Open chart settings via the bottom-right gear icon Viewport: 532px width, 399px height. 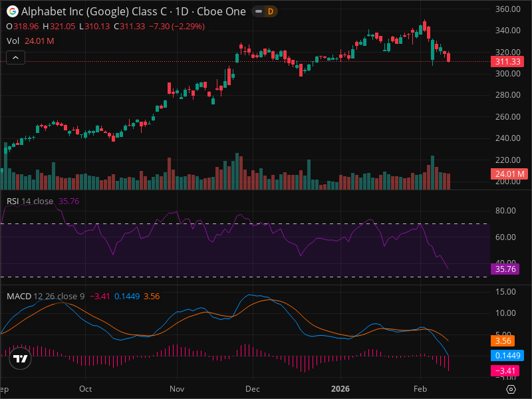click(x=511, y=389)
